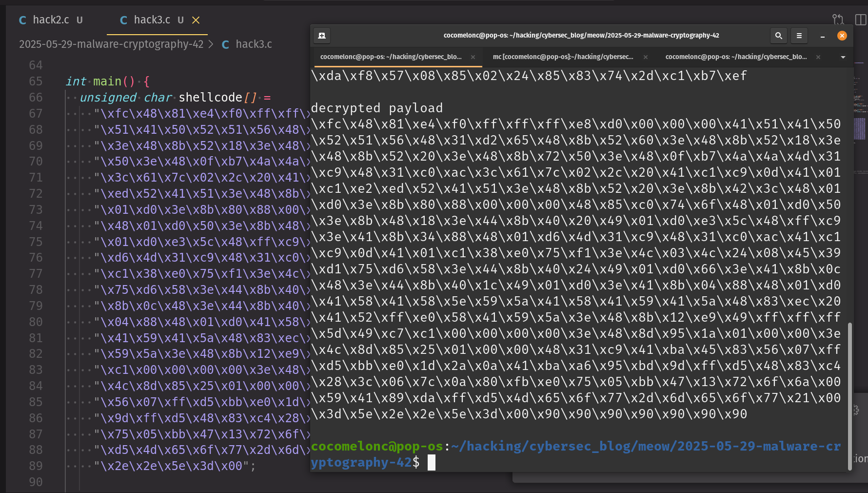Click the hack3.c breadcrumb item
Screen dimensions: 868x493
[254, 44]
